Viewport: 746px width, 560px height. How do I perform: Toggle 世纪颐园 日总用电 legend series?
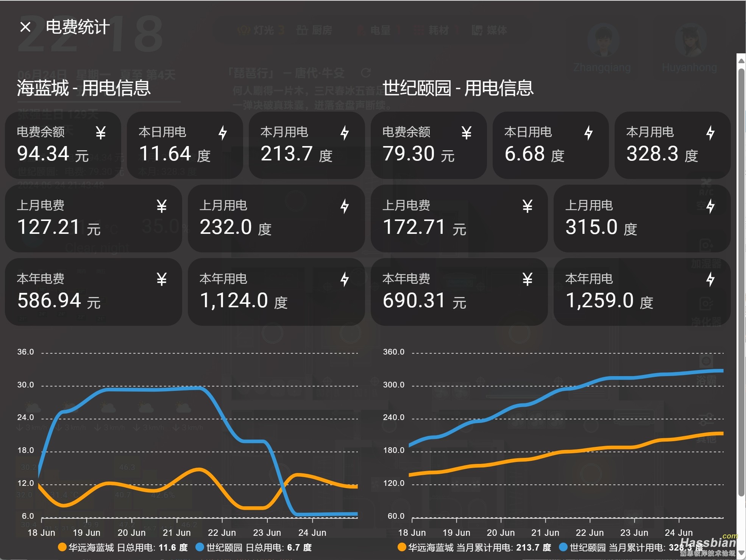pyautogui.click(x=254, y=548)
